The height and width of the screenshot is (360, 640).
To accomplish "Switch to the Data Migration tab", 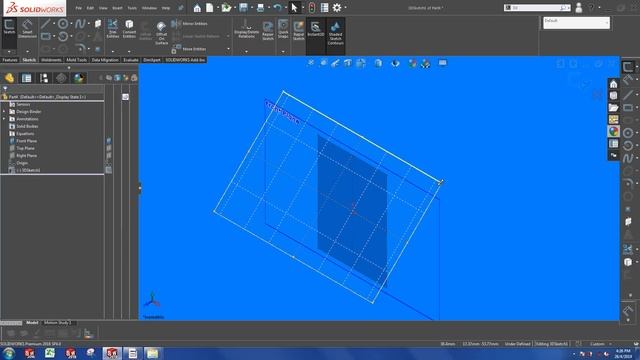I will coord(105,60).
